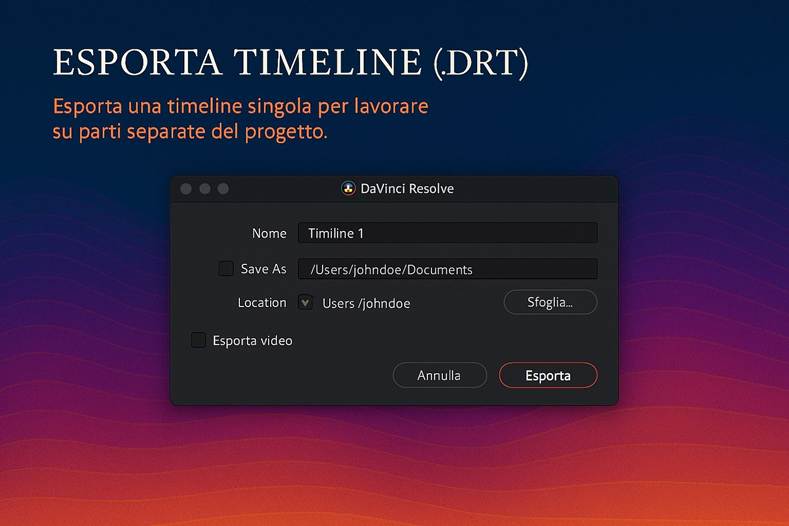Tick the Esporta video checkbox
Viewport: 789px width, 526px height.
198,340
